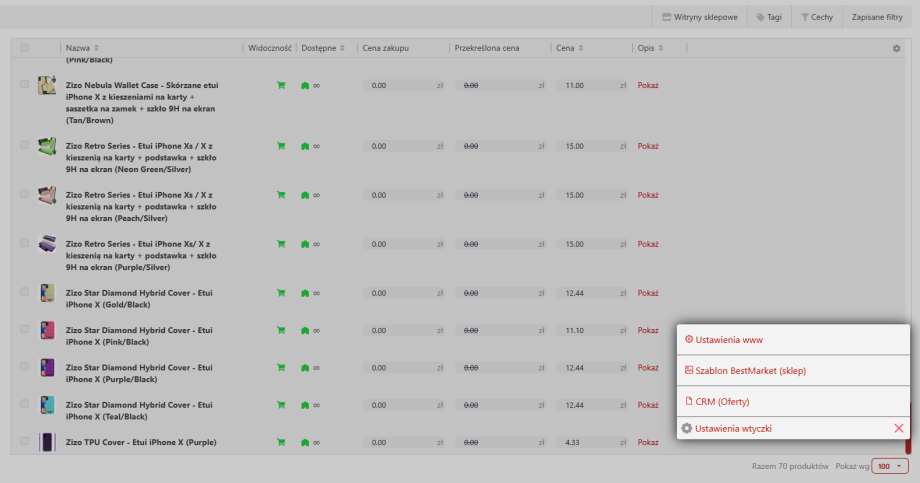Edit price 4.33 of Zizo TPU Cover

click(592, 443)
